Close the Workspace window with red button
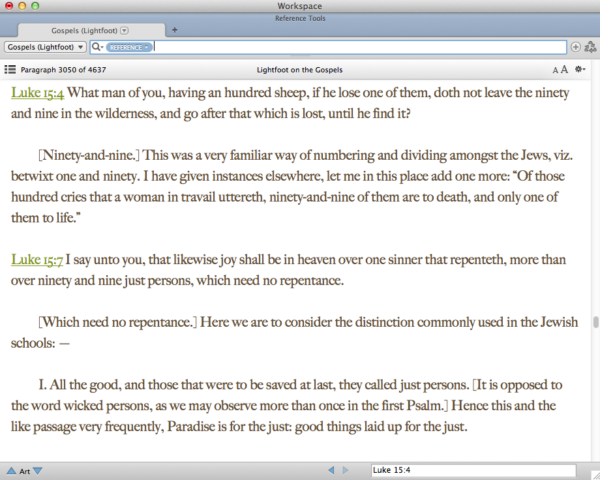This screenshot has width=600, height=480. 9,6
